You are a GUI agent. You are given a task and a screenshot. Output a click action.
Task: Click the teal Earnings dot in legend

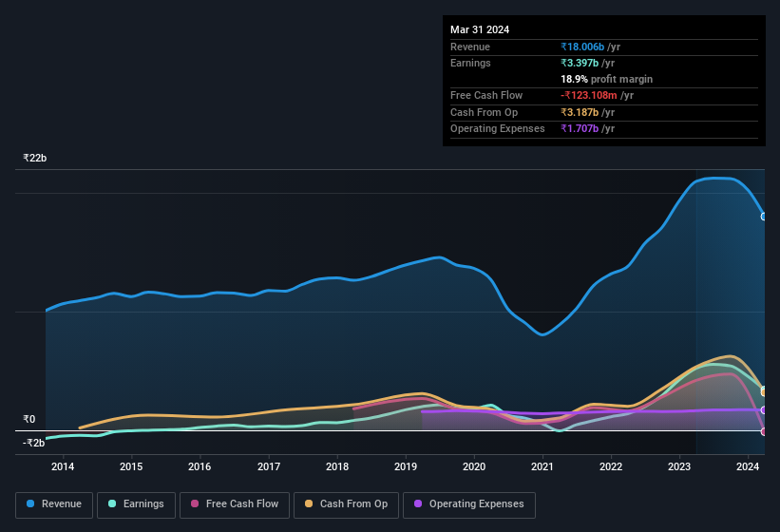113,504
